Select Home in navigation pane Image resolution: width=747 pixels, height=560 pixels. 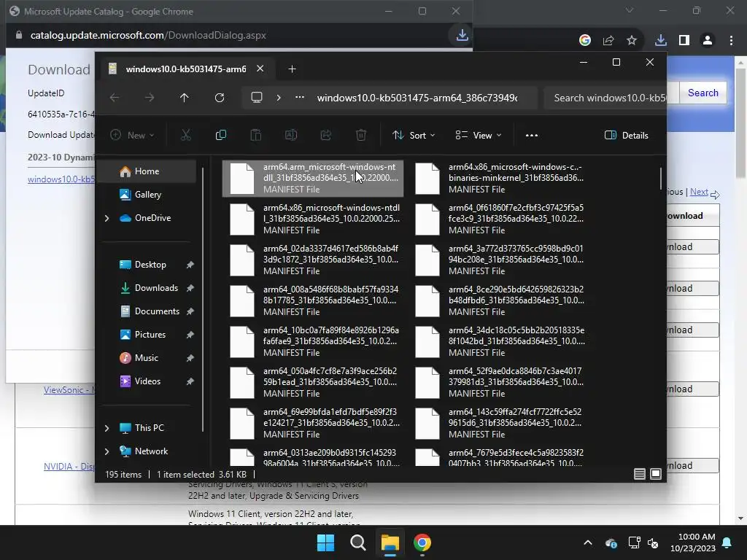pyautogui.click(x=147, y=171)
